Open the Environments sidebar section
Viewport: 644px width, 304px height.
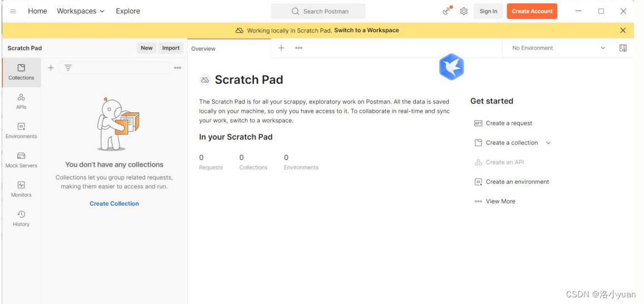coord(21,131)
